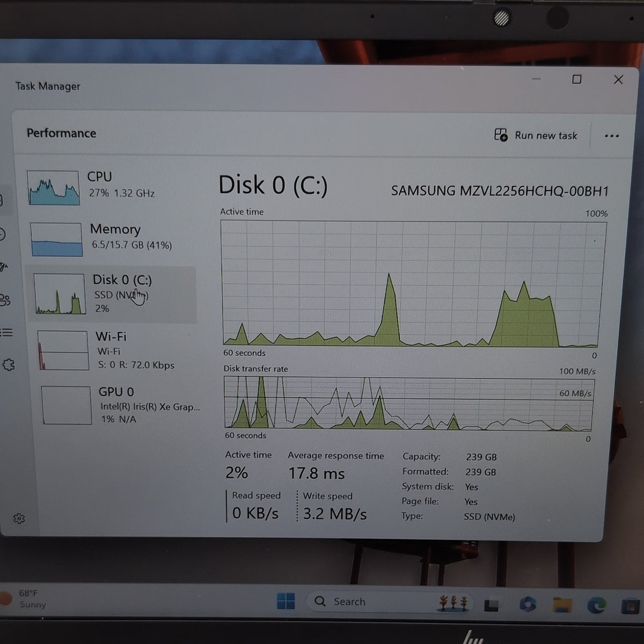Image resolution: width=644 pixels, height=644 pixels.
Task: Click the Run new task icon
Action: tap(501, 135)
